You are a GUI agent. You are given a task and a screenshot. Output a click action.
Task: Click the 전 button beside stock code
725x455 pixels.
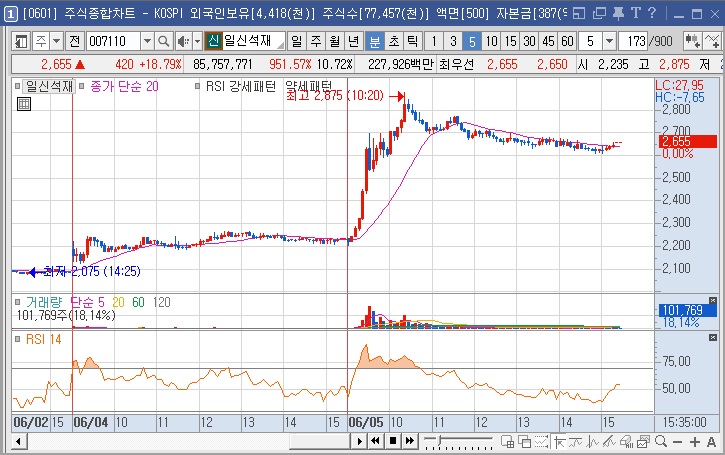tap(74, 41)
